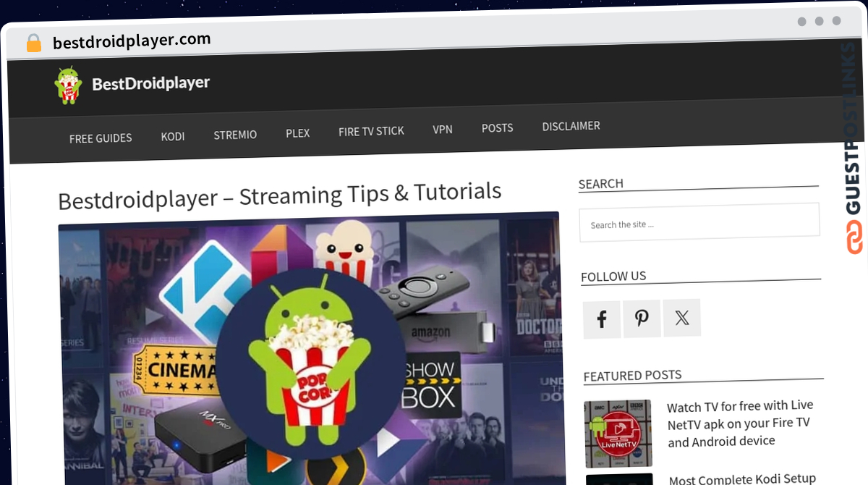Select STREMIO in the navigation bar
Screen dimensions: 868x485
(235, 135)
